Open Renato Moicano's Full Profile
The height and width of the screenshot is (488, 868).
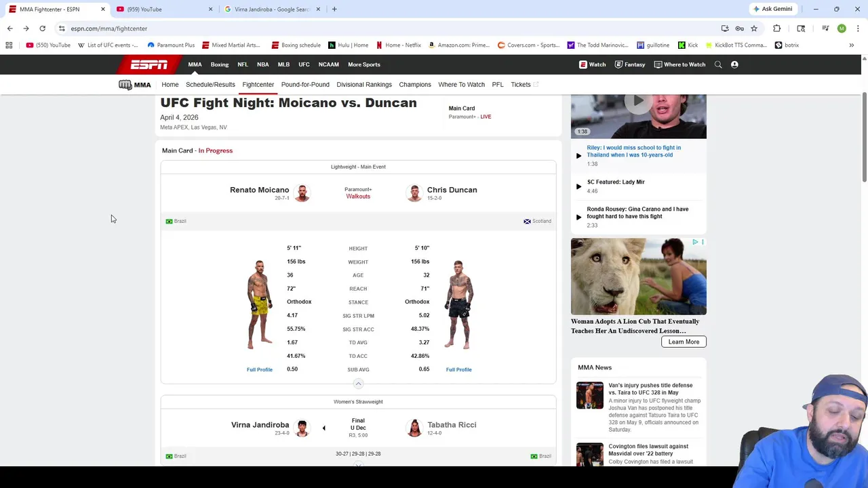[260, 369]
